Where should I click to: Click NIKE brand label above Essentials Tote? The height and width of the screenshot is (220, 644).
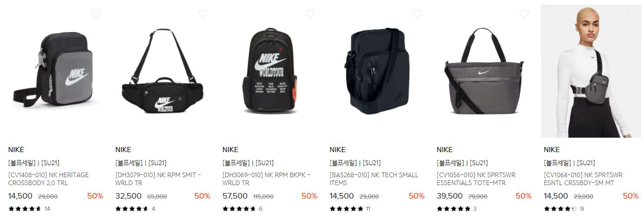(445, 150)
